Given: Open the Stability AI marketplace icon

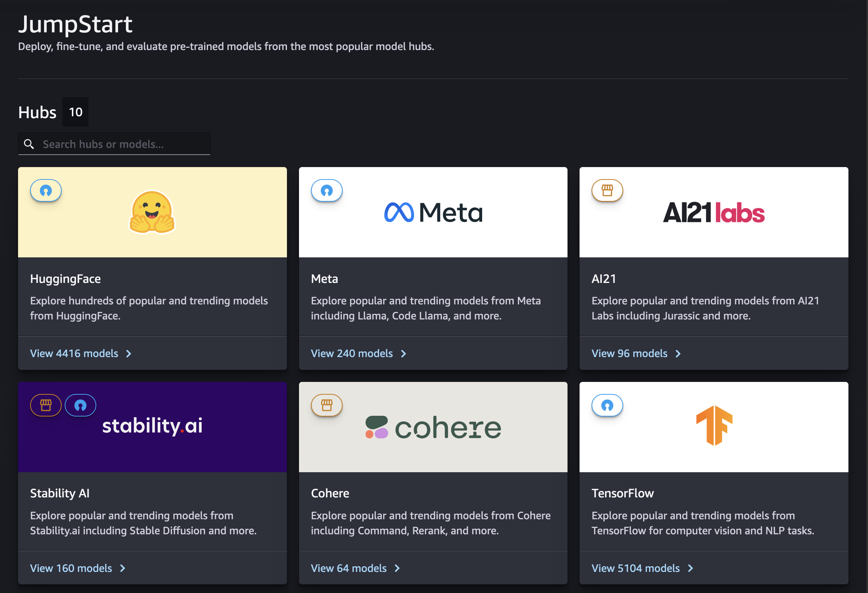Looking at the screenshot, I should [46, 405].
